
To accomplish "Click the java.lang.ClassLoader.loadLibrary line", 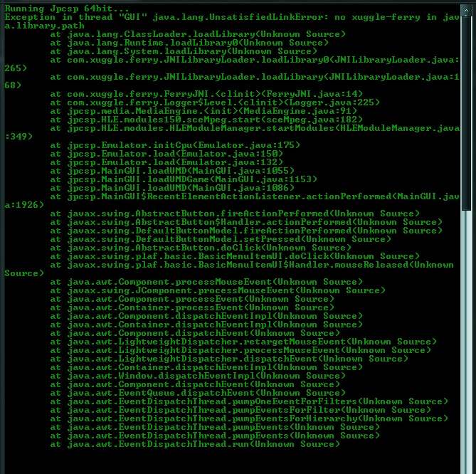I will (198, 34).
